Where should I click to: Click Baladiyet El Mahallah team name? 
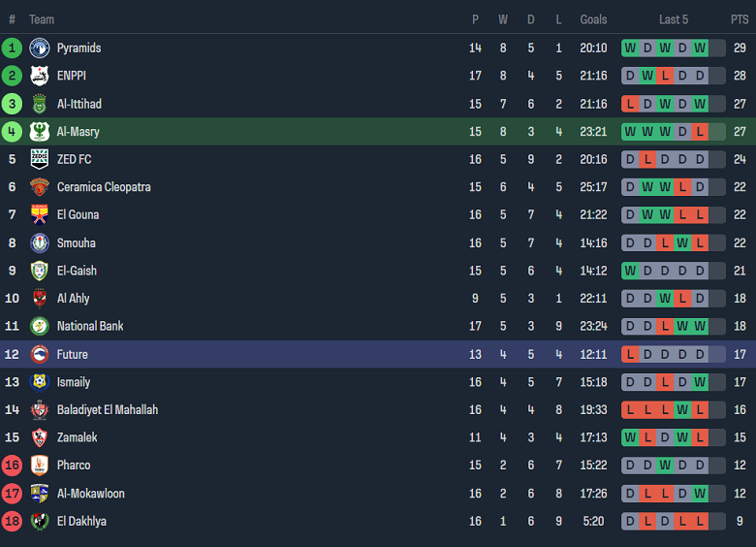pos(107,410)
